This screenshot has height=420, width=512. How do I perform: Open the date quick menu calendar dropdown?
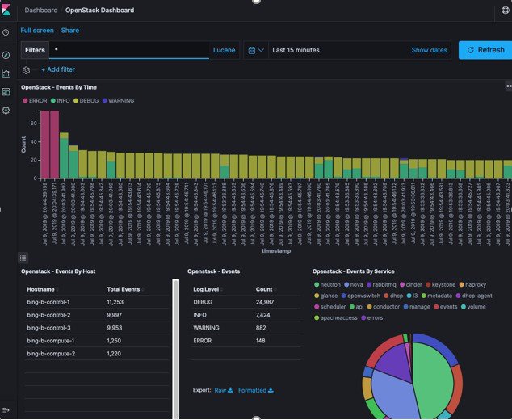256,50
